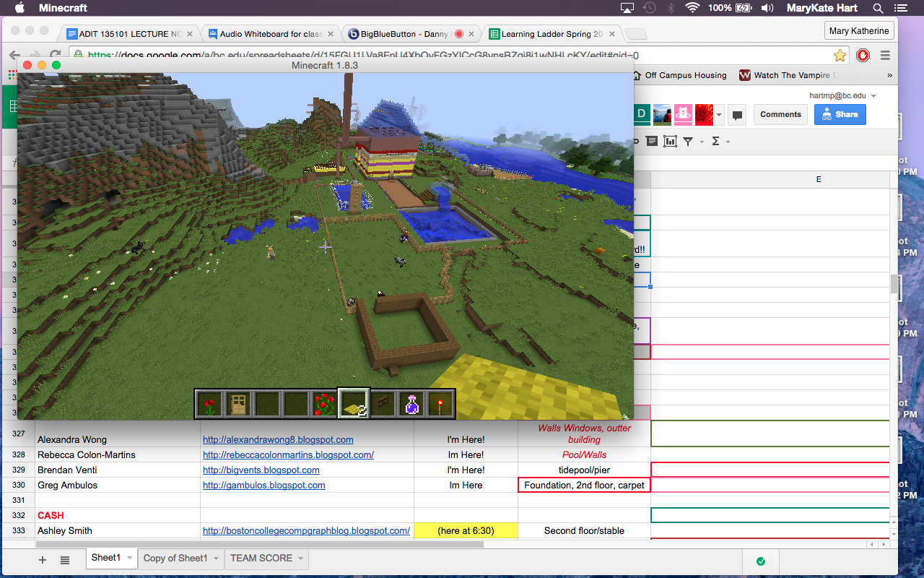Open the Off Campus Housing bookmark
Image resolution: width=924 pixels, height=578 pixels.
click(679, 75)
